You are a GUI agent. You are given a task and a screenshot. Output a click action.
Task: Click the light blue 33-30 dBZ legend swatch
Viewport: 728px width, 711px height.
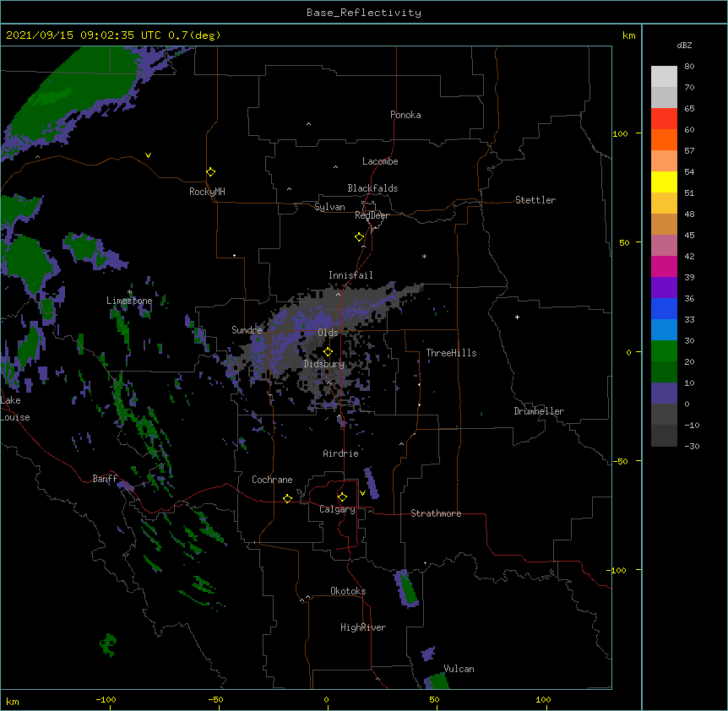pos(664,330)
